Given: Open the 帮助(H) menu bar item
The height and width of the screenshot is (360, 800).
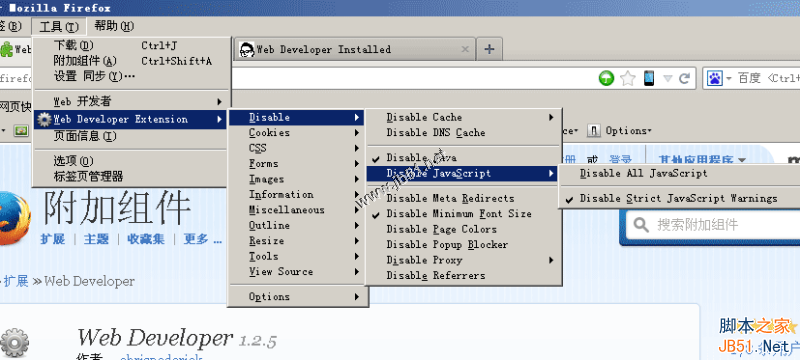Looking at the screenshot, I should coord(114,26).
